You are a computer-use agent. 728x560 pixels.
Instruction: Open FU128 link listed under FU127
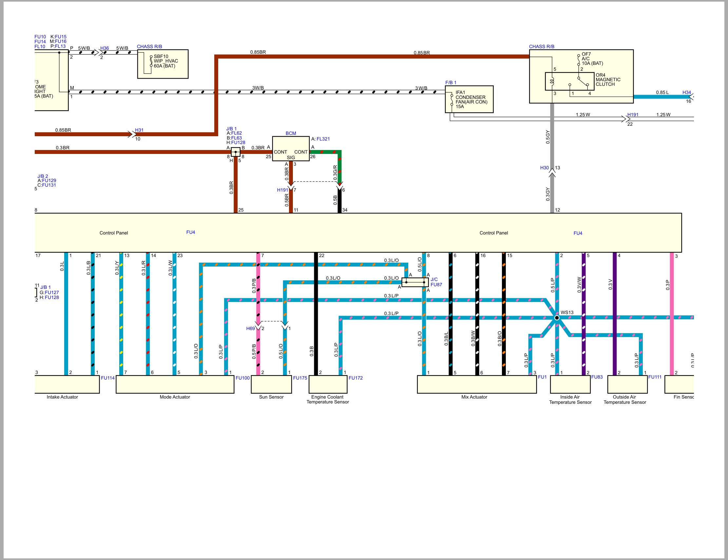click(52, 297)
